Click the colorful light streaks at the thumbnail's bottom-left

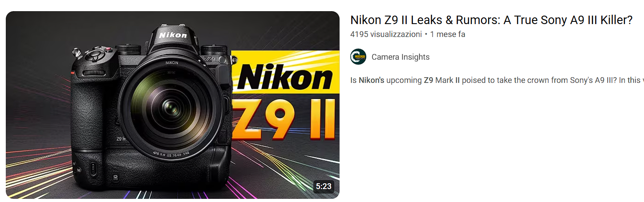[36, 174]
